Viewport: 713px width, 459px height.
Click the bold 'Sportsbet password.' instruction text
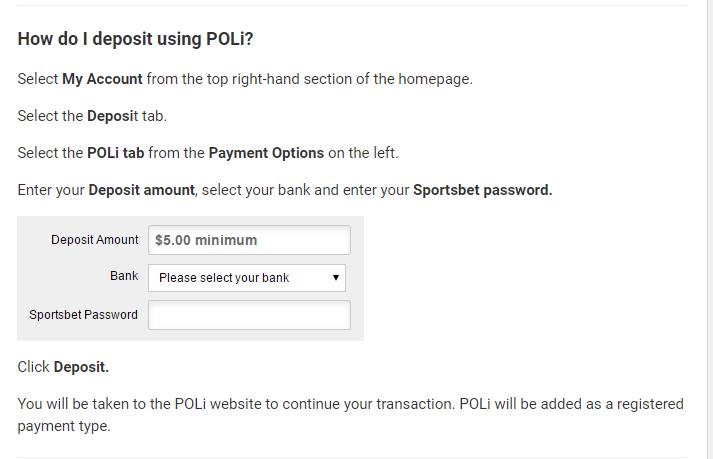(x=482, y=190)
